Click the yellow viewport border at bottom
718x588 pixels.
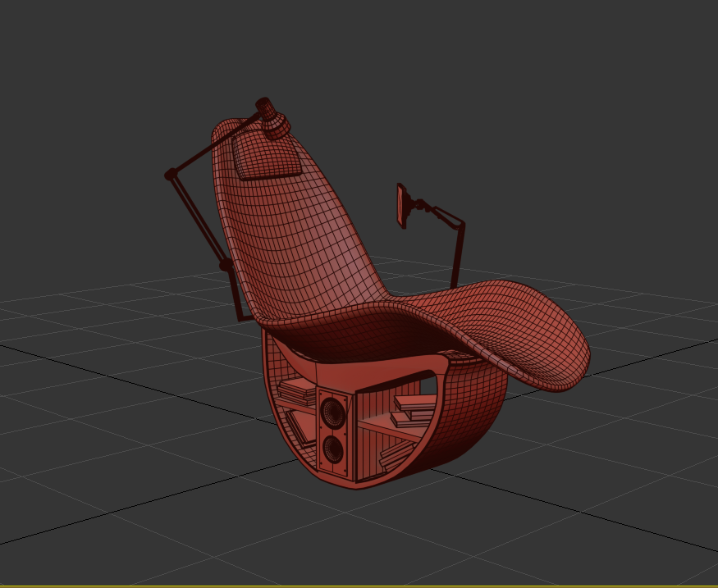[359, 586]
